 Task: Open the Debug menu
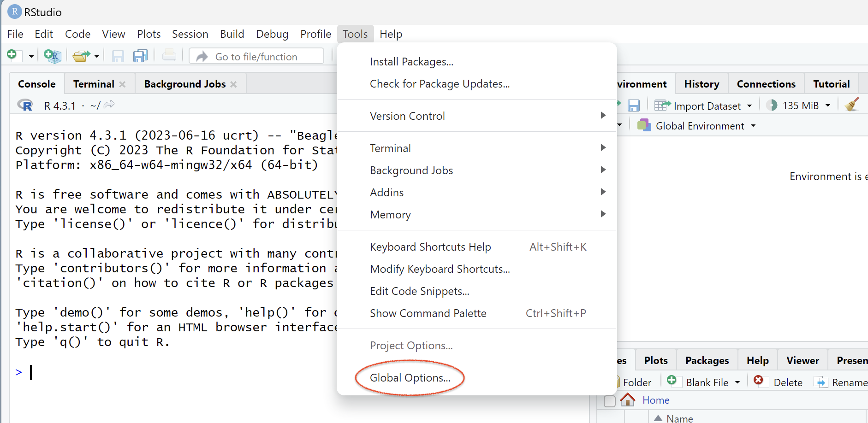272,34
